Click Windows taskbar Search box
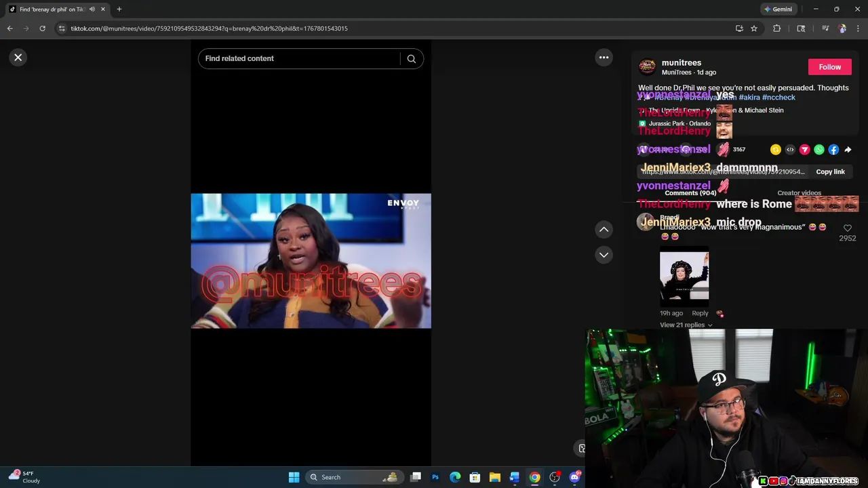868x488 pixels. point(354,477)
